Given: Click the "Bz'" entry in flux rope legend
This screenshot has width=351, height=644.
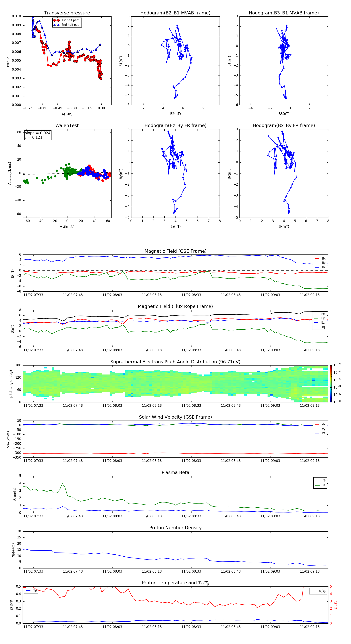Looking at the screenshot, I should (x=320, y=323).
